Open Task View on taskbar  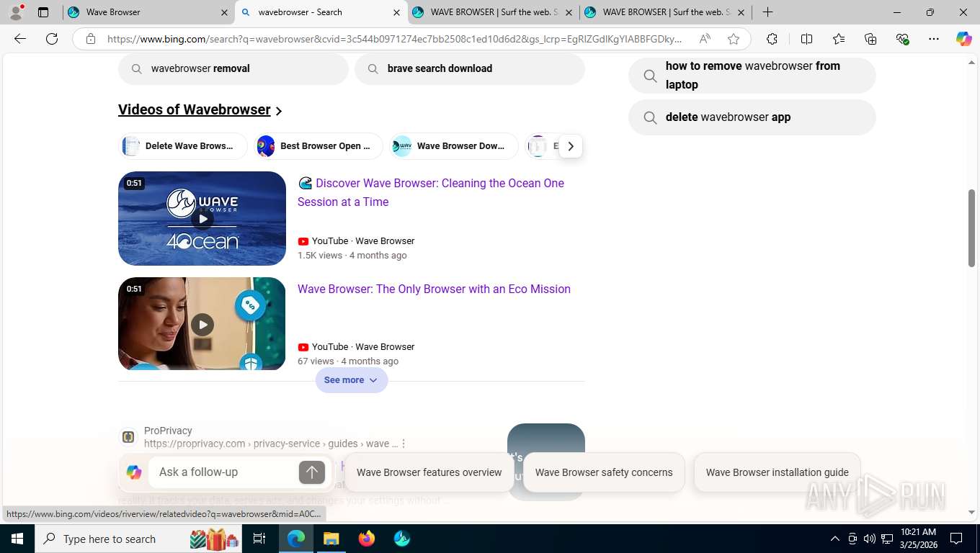coord(259,539)
